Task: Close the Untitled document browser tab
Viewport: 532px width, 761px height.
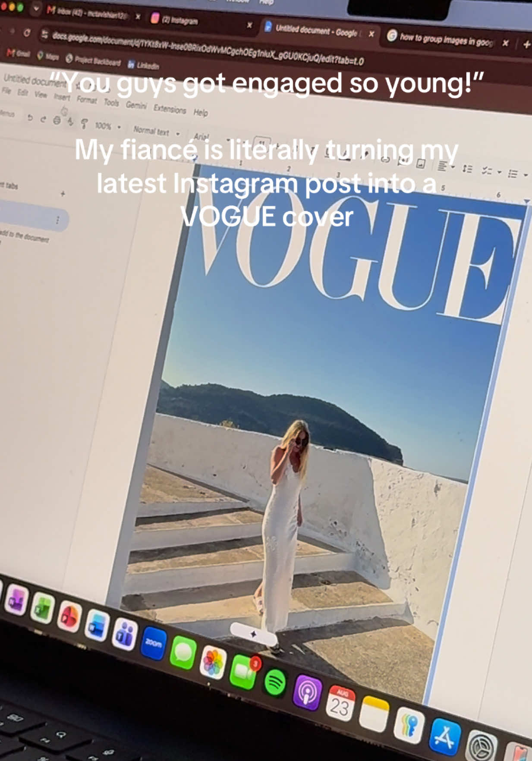Action: (x=371, y=34)
